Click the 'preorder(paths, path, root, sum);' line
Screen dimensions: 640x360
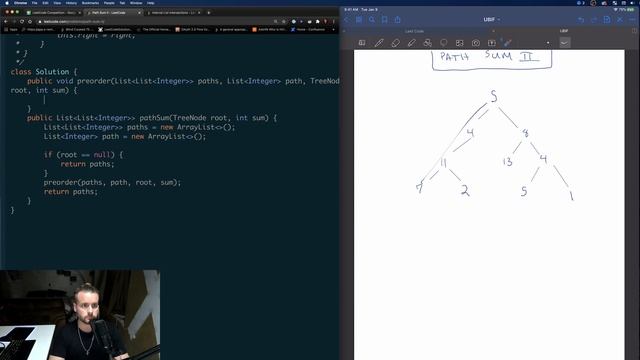pos(112,182)
